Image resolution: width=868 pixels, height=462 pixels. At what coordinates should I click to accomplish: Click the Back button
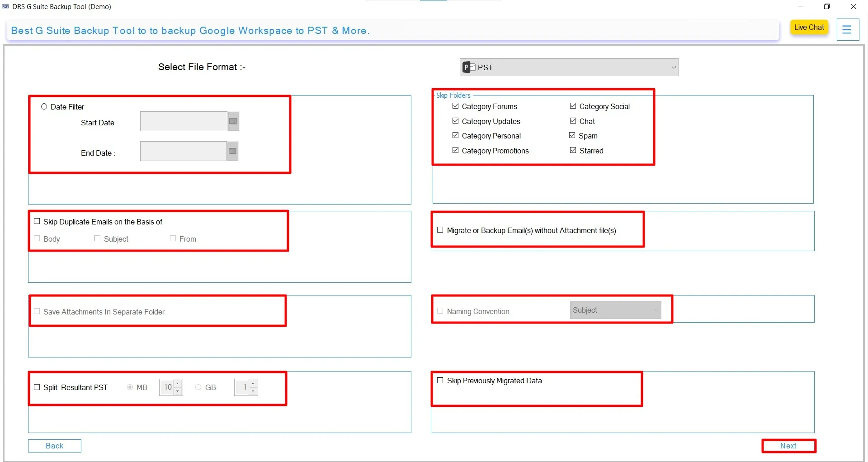coord(55,446)
